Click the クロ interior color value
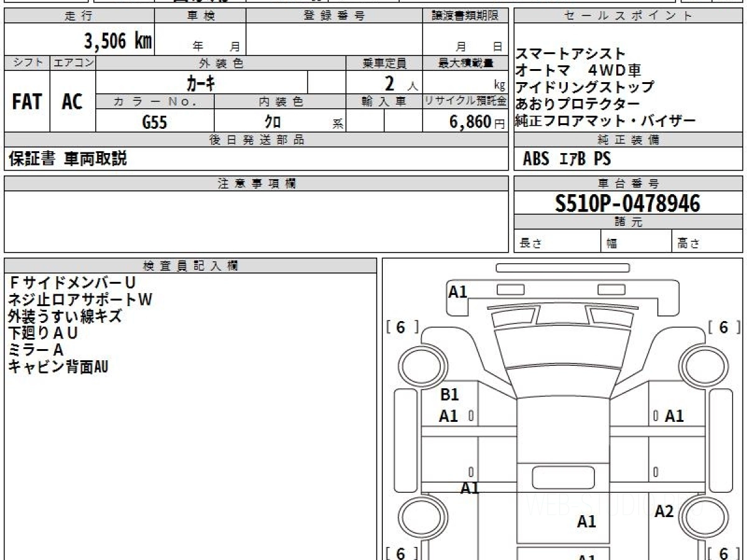The width and height of the screenshot is (747, 560). tap(273, 122)
